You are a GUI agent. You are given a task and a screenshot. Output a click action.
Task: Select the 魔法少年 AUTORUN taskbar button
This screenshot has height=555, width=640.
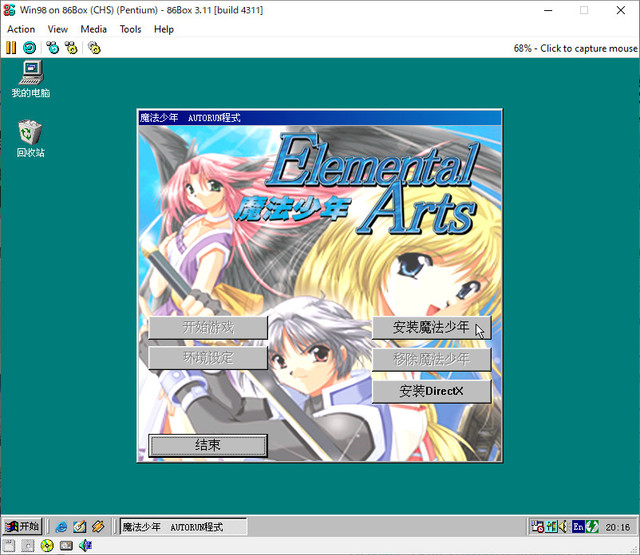(183, 527)
